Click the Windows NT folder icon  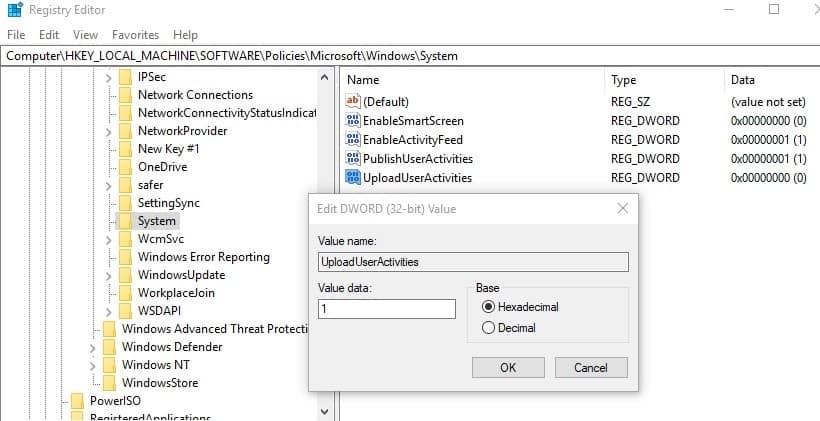[x=109, y=365]
